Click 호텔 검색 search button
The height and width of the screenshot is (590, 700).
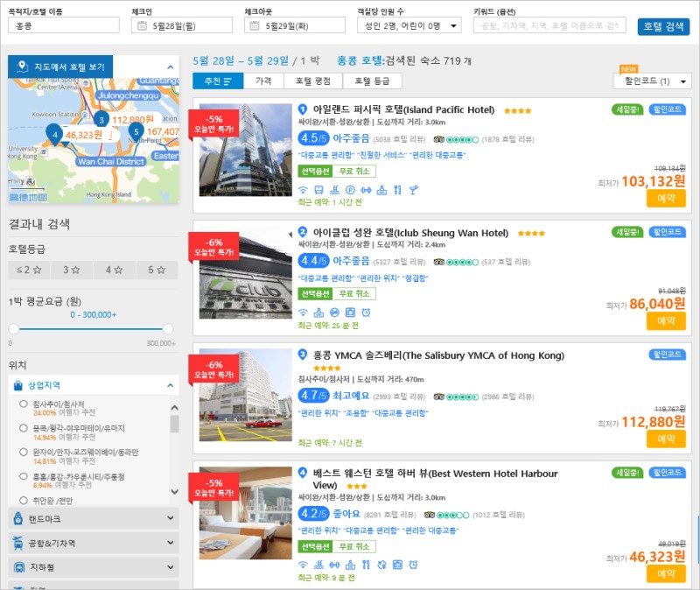pyautogui.click(x=663, y=26)
